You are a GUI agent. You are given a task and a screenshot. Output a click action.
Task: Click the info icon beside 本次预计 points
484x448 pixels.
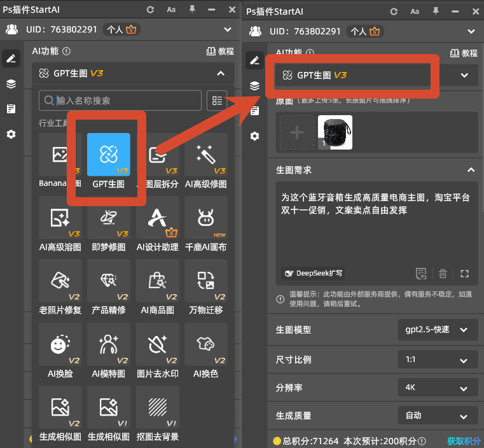click(x=422, y=441)
